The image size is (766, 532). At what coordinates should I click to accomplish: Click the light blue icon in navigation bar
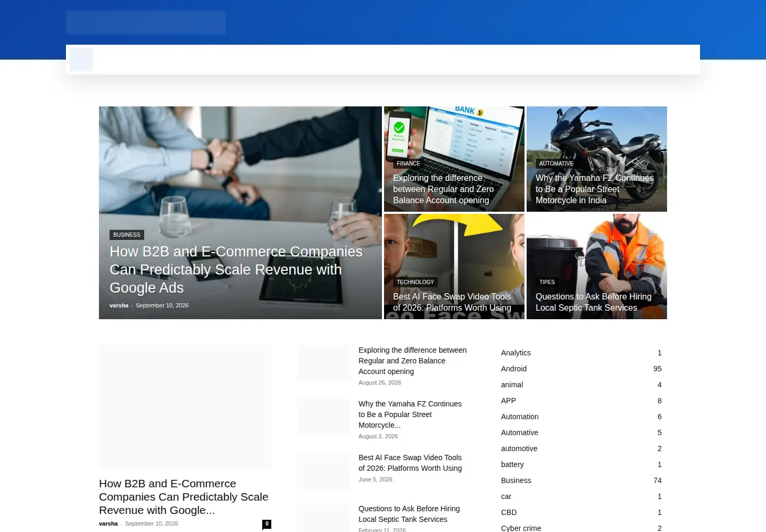(x=81, y=60)
